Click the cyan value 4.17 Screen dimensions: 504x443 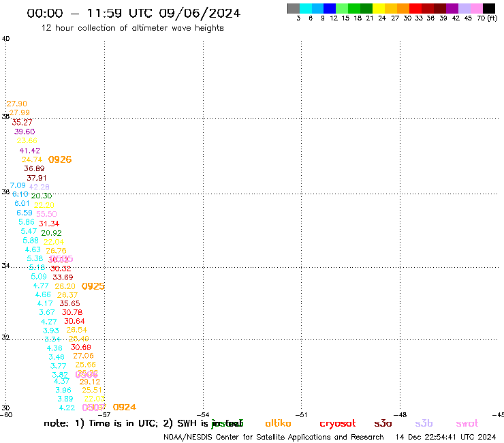(x=45, y=303)
